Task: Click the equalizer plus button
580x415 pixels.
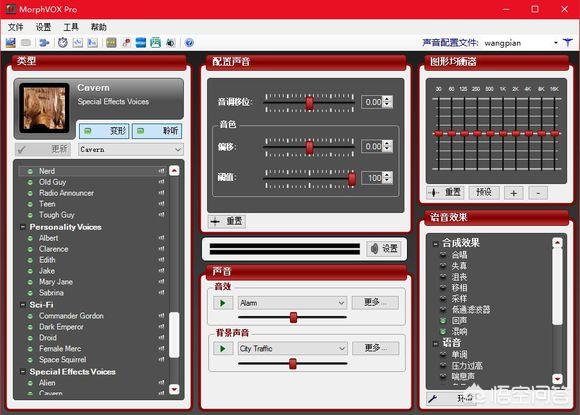Action: [x=514, y=193]
